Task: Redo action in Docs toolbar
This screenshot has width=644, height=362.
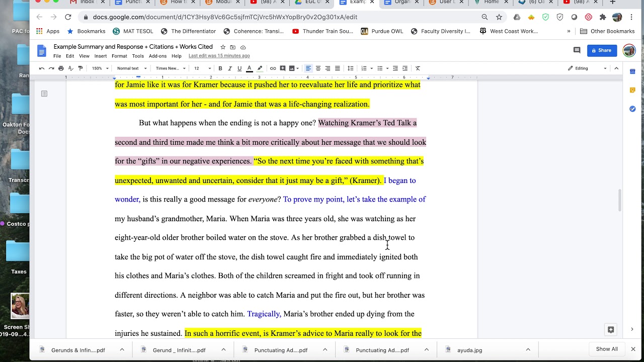Action: 51,68
